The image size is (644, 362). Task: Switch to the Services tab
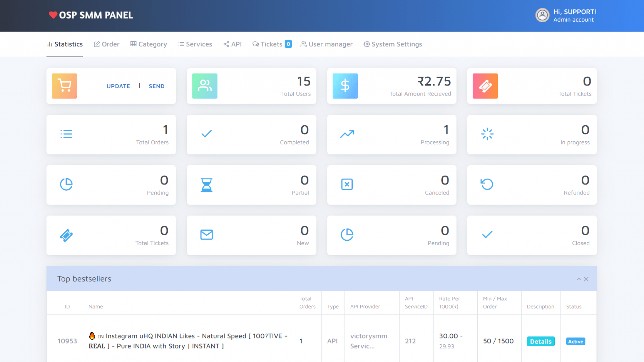(195, 44)
